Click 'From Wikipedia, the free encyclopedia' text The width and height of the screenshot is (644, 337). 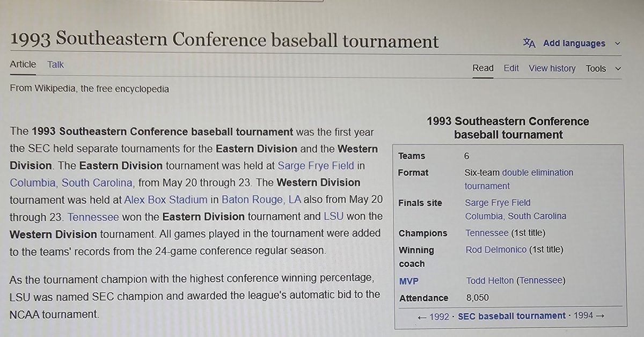(x=90, y=89)
